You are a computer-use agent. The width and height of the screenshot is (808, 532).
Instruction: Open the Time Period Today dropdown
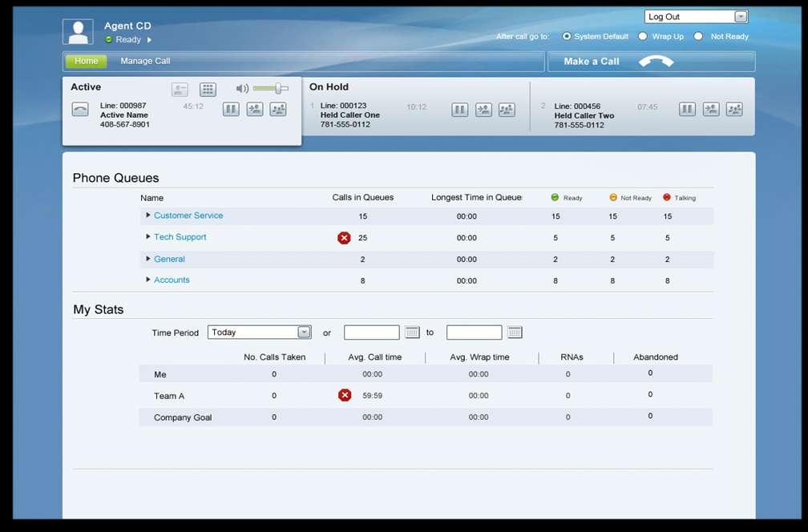pos(259,332)
